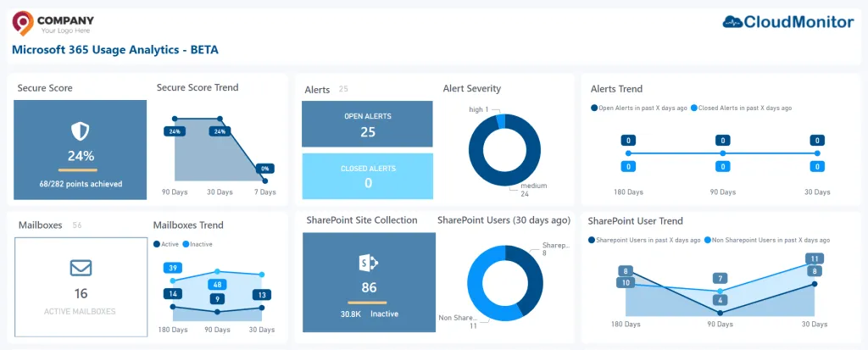Click the SharePoint Users (30 days ago) heading
This screenshot has width=868, height=350.
(x=504, y=220)
